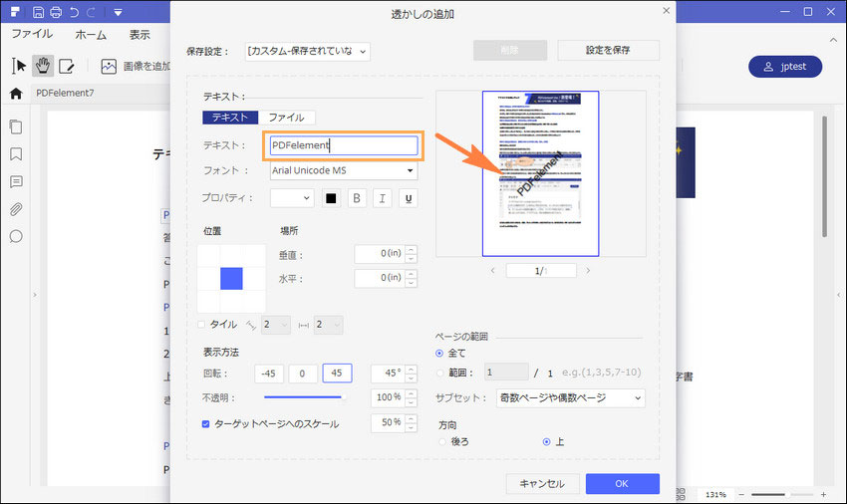Open the 保存設定 preset dropdown
Screen dimensions: 847x504
point(307,52)
